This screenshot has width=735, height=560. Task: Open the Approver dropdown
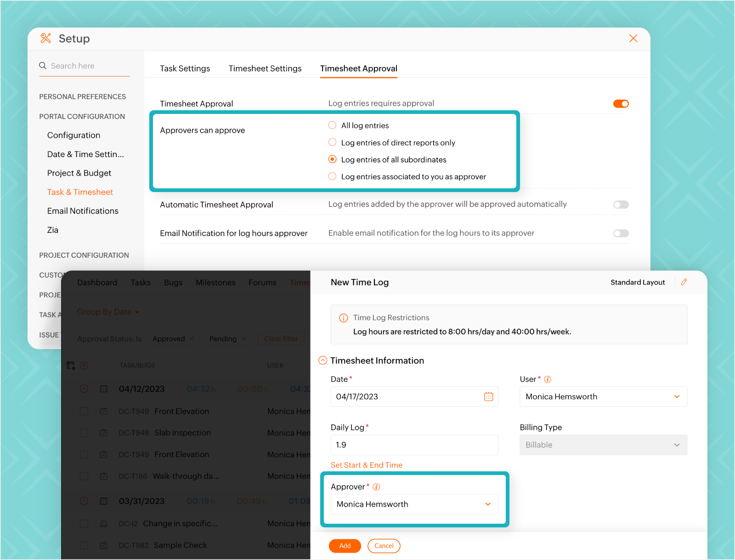point(414,504)
